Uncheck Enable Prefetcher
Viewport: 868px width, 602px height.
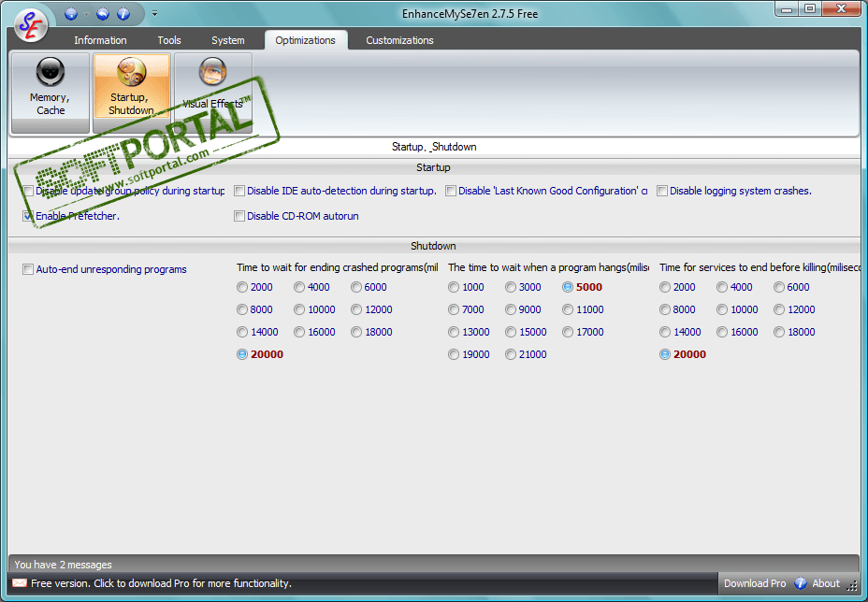point(71,216)
